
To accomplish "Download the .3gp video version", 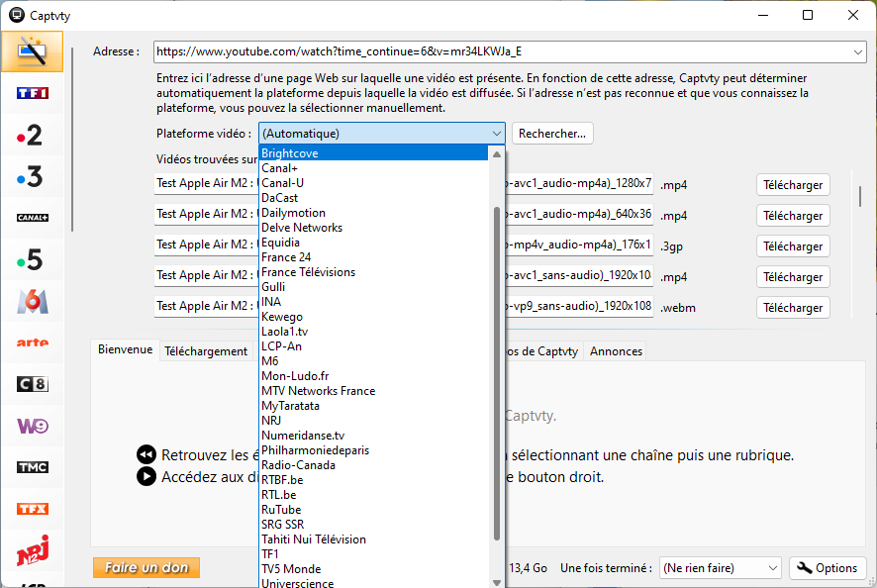I will [x=793, y=246].
